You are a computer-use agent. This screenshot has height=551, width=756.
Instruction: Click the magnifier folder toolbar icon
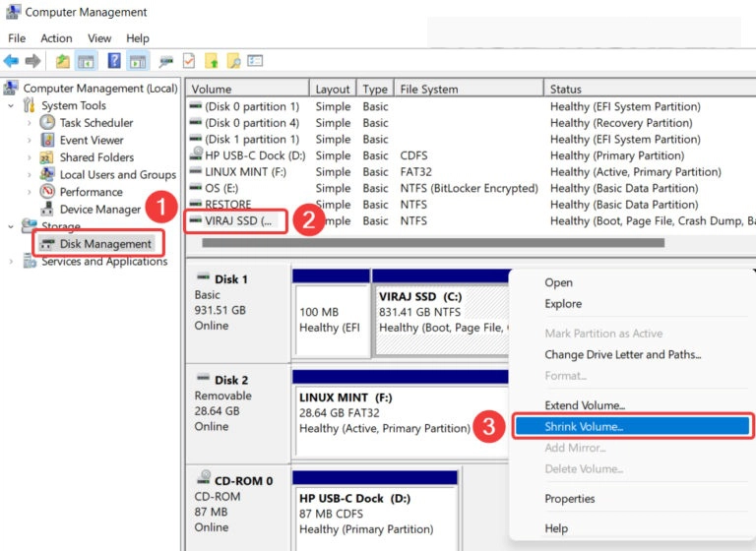[233, 61]
